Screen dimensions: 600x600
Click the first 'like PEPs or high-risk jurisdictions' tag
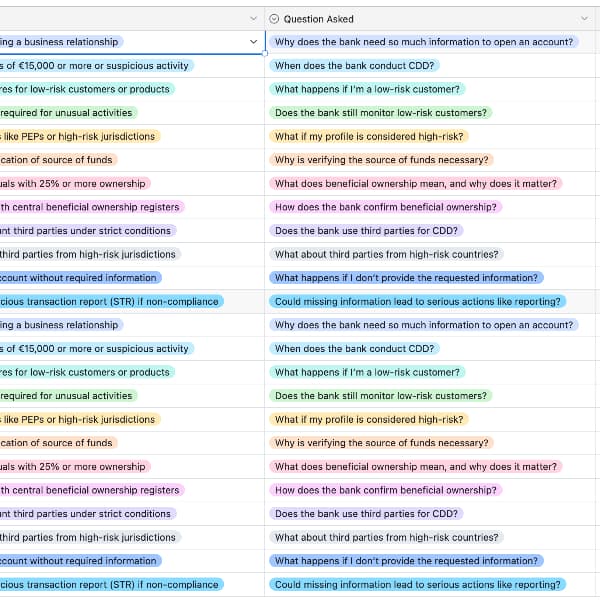click(80, 137)
